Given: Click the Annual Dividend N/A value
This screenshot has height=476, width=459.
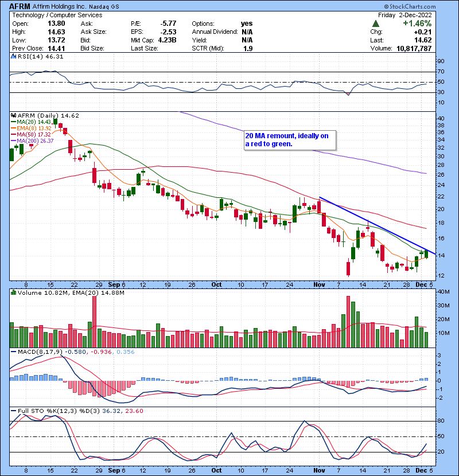Looking at the screenshot, I should pos(247,32).
